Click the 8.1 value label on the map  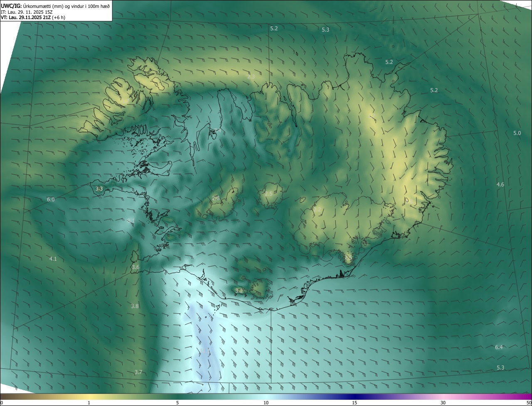point(131,220)
